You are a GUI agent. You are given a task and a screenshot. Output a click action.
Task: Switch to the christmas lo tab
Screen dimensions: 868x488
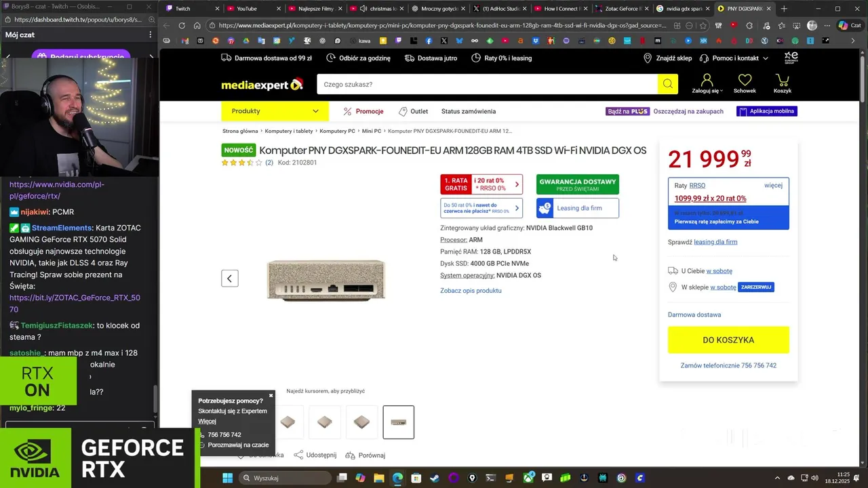pyautogui.click(x=377, y=9)
